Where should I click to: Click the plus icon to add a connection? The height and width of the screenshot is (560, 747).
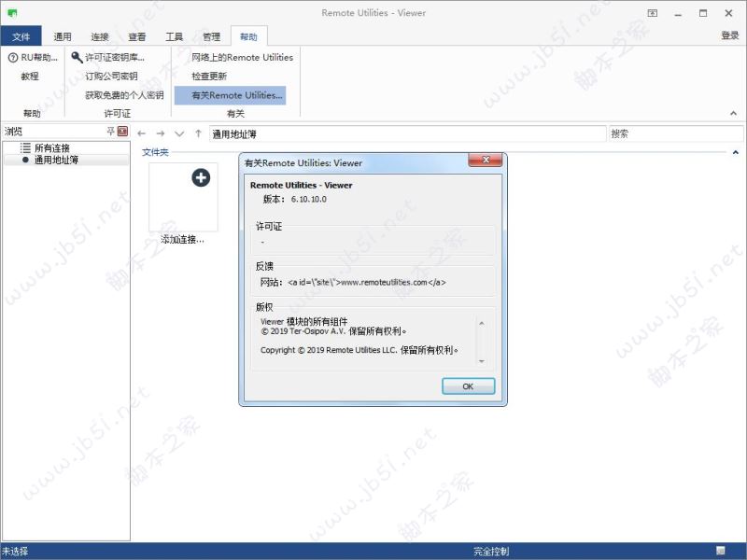[x=201, y=177]
